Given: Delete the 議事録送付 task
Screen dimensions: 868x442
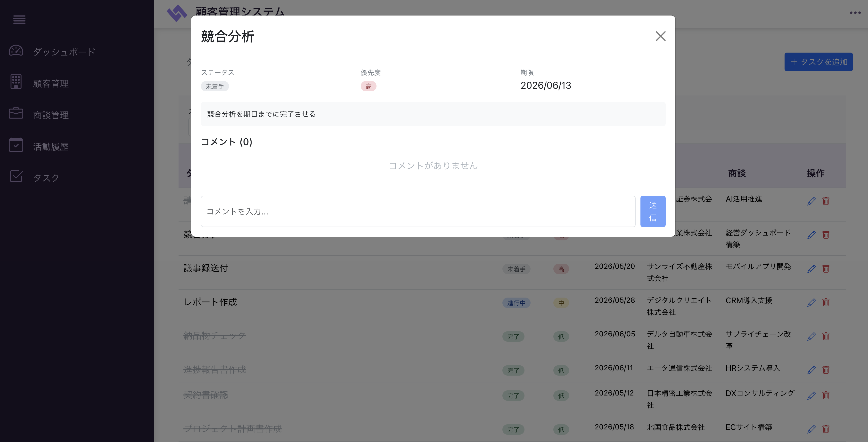Looking at the screenshot, I should point(826,269).
